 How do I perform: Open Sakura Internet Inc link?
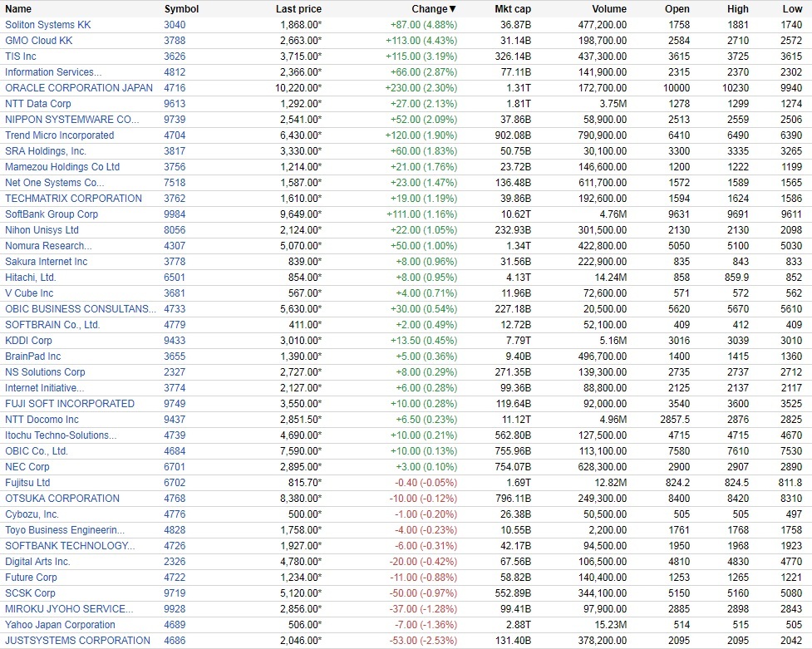coord(46,262)
